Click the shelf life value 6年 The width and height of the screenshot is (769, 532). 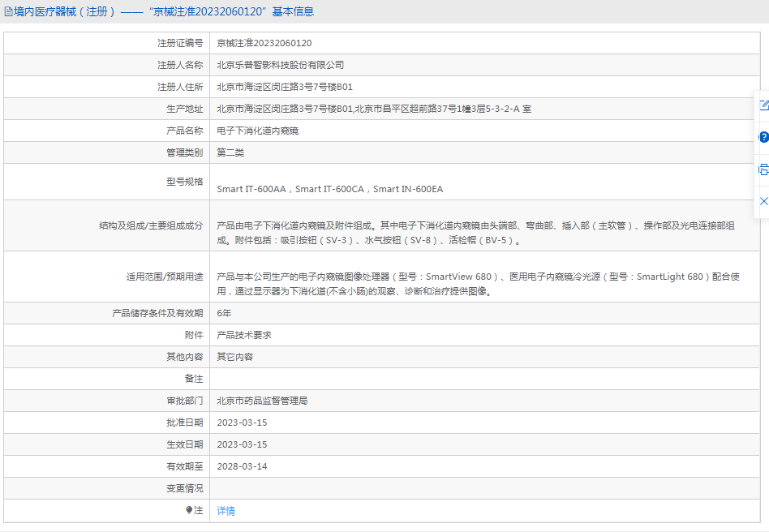224,313
